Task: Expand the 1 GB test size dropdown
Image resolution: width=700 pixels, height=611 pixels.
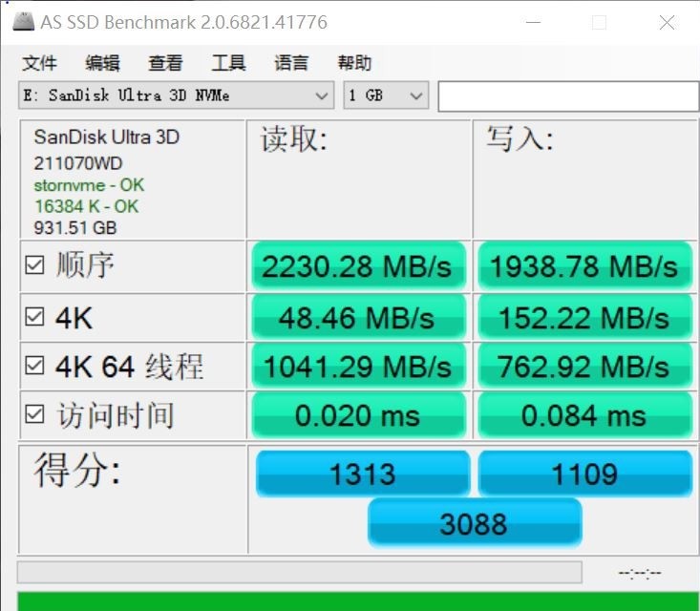Action: (386, 95)
